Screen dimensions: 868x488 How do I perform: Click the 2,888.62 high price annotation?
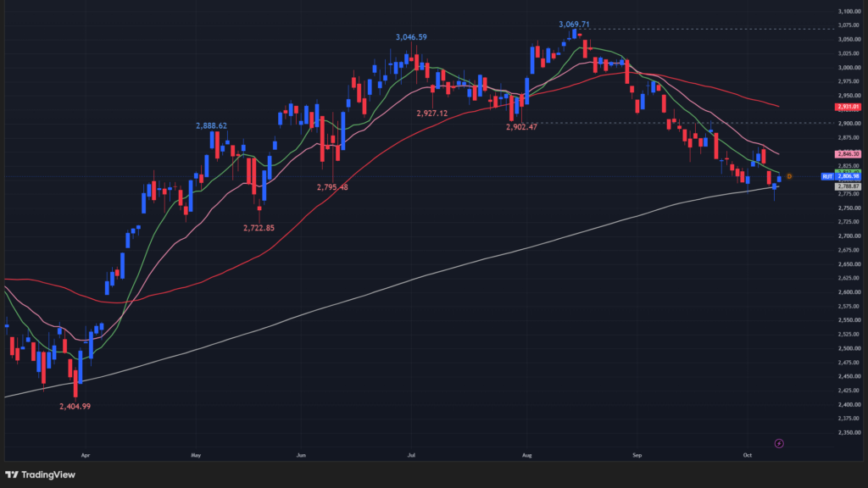click(x=211, y=125)
